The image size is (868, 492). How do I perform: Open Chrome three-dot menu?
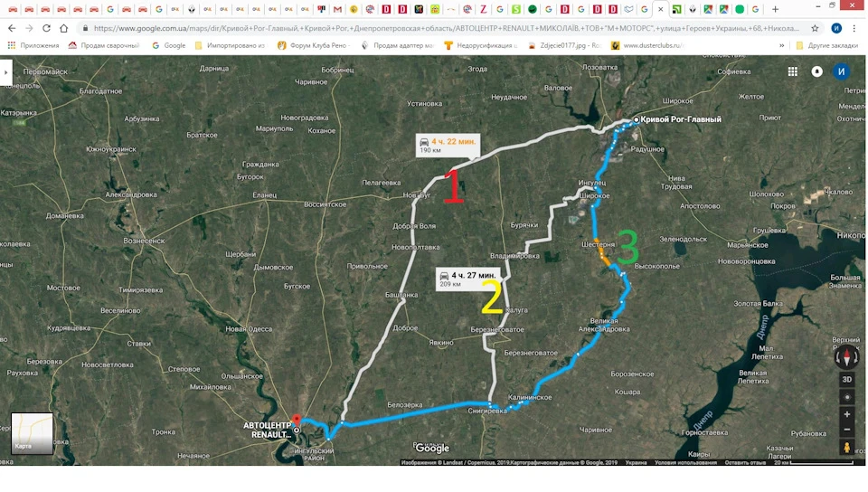pyautogui.click(x=854, y=28)
